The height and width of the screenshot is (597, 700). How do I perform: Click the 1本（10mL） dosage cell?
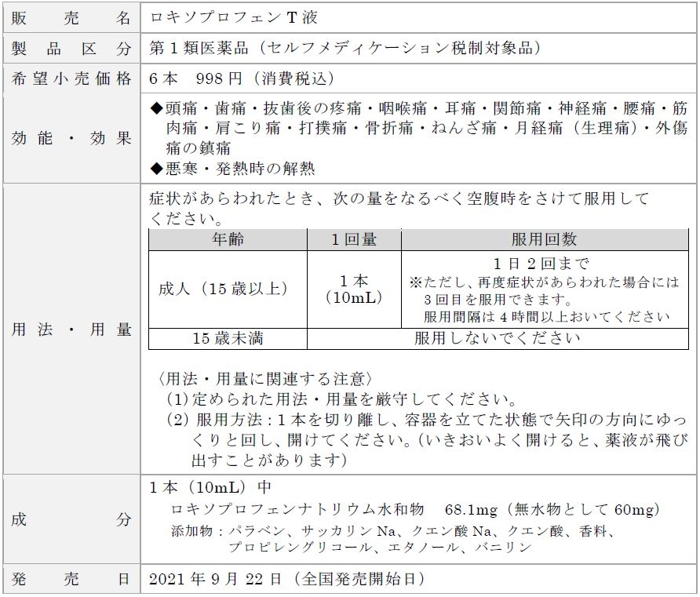(x=353, y=290)
